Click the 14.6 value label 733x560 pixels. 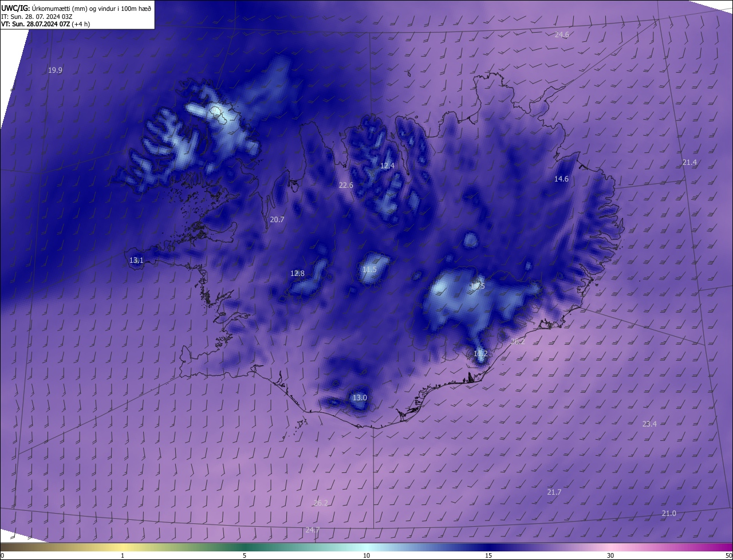[561, 179]
